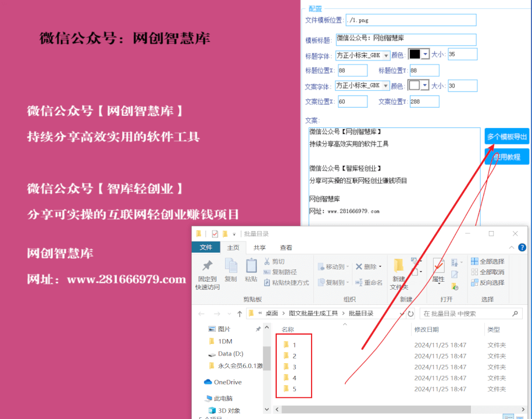Image resolution: width=532 pixels, height=419 pixels.
Task: Click the up-arrow navigation button
Action: tap(240, 314)
